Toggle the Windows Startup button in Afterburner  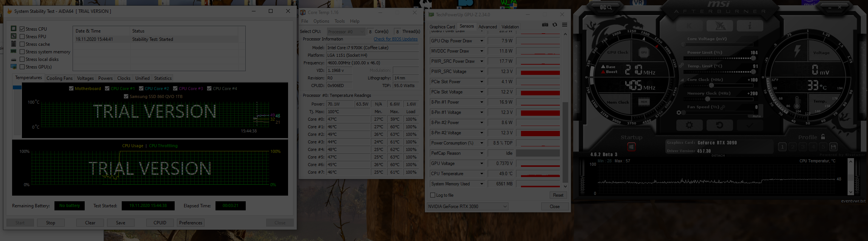[x=631, y=147]
